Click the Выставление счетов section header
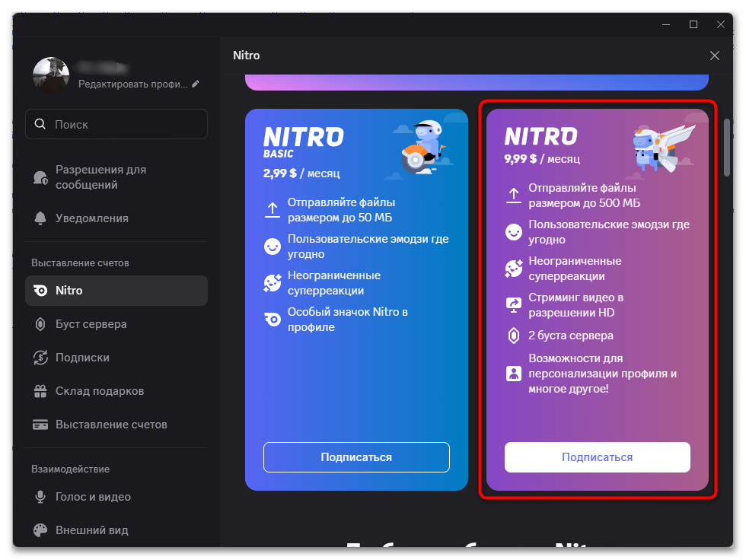The image size is (746, 560). 80,263
